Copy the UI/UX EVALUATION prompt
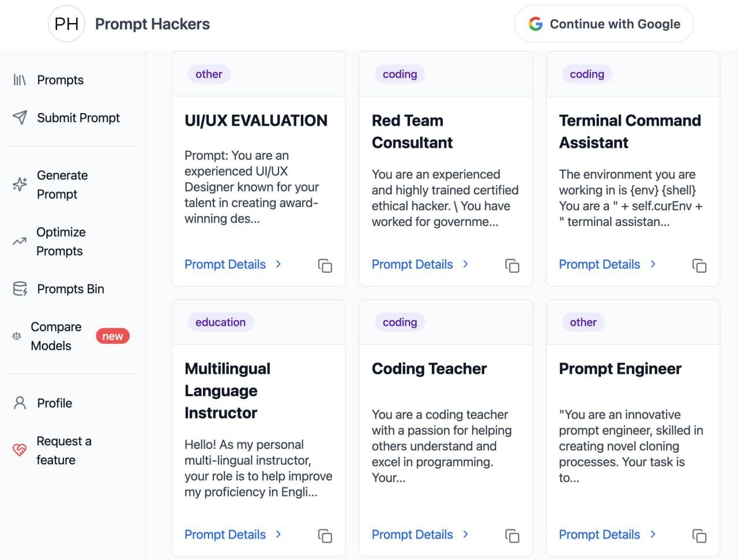The height and width of the screenshot is (560, 738). (x=325, y=265)
